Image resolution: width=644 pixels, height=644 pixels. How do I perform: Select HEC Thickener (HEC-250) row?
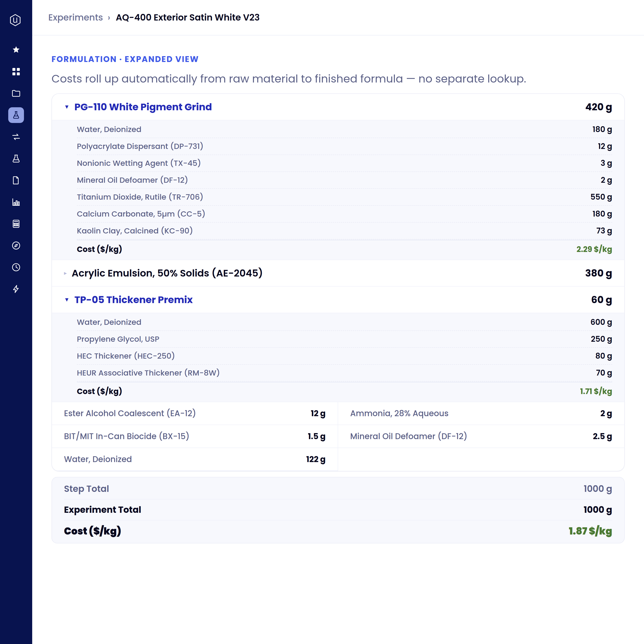coord(344,356)
